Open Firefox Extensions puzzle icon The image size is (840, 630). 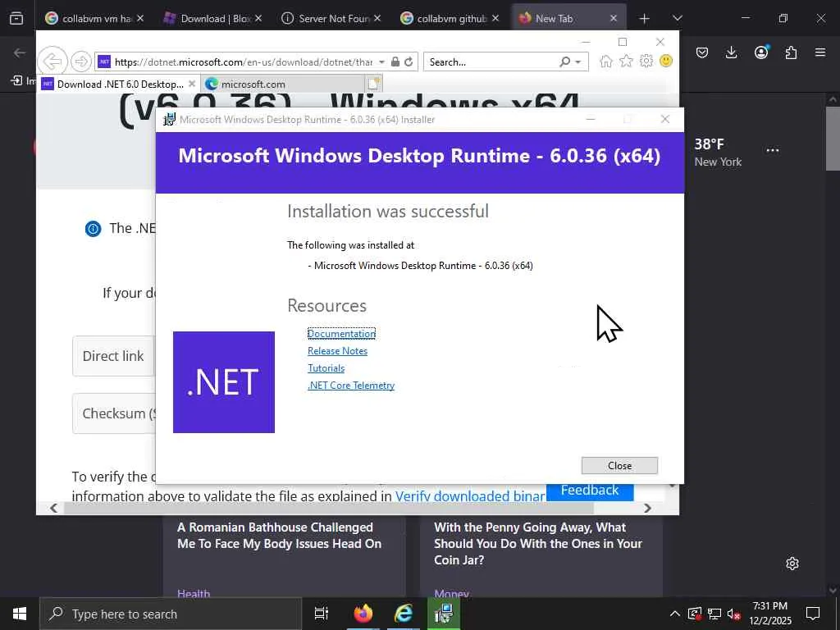click(791, 52)
